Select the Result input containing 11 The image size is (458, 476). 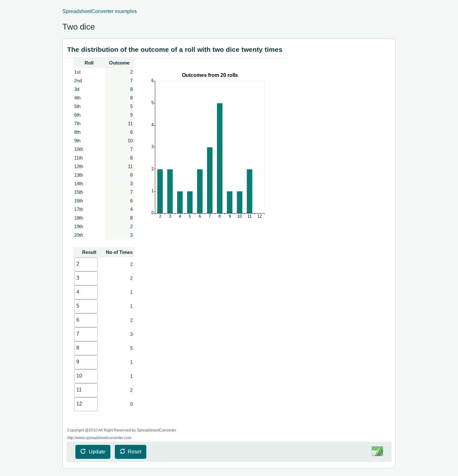click(86, 390)
